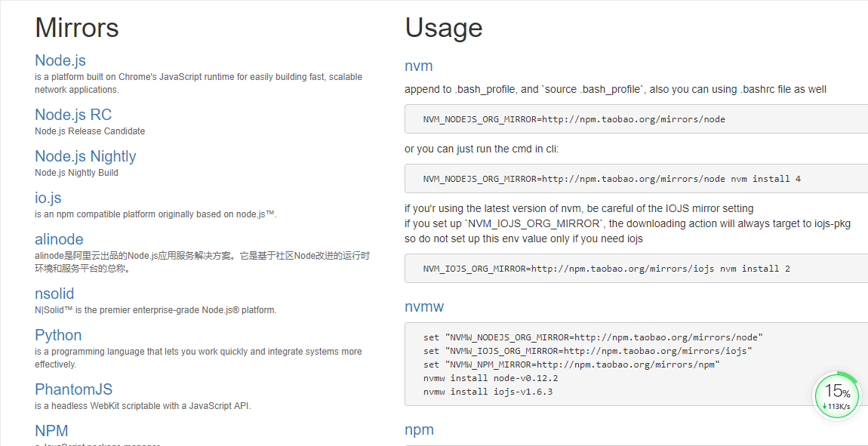
Task: Click the 'do not set up this env value' line
Action: (524, 239)
